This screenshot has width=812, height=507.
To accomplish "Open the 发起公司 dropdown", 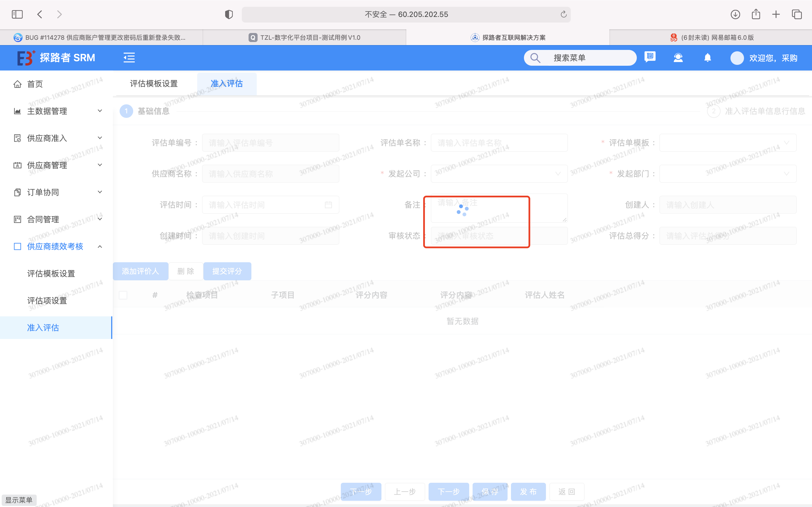I will point(499,174).
